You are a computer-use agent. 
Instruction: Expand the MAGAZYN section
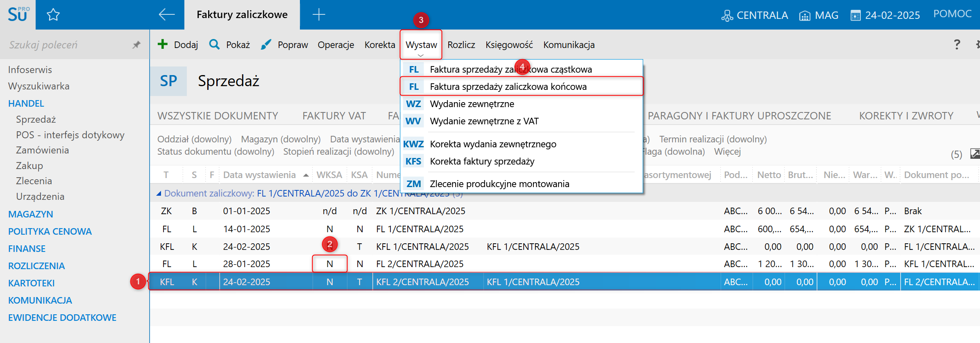[31, 214]
